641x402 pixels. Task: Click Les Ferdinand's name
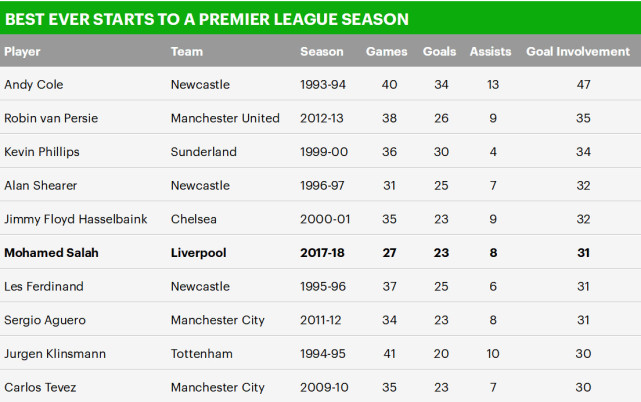44,286
